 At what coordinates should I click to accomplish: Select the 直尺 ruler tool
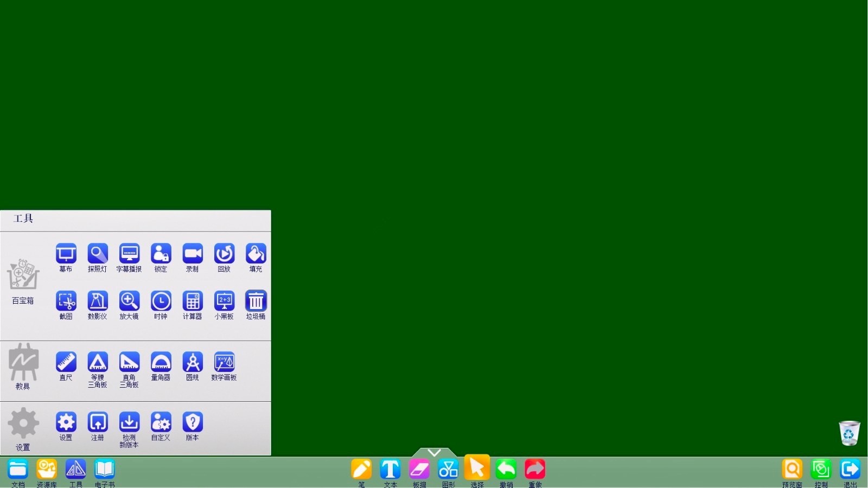(x=66, y=362)
